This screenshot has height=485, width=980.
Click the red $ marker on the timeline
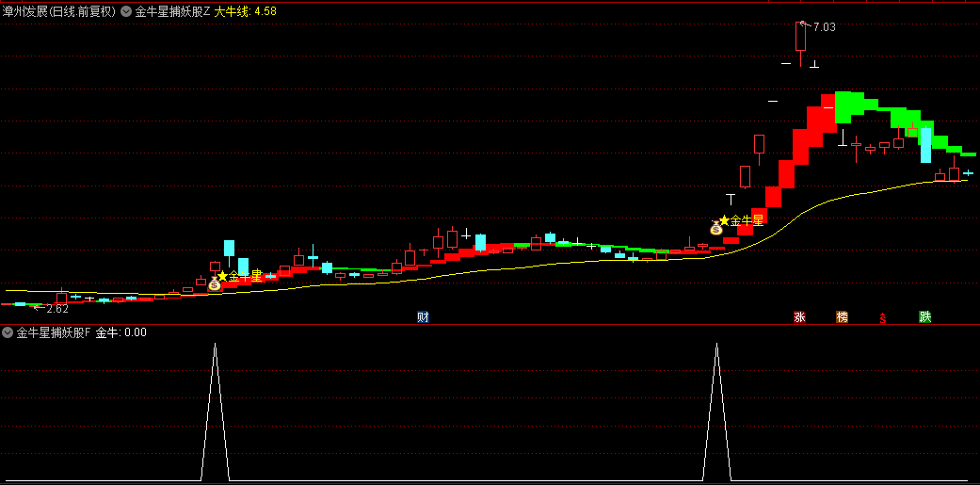point(883,317)
